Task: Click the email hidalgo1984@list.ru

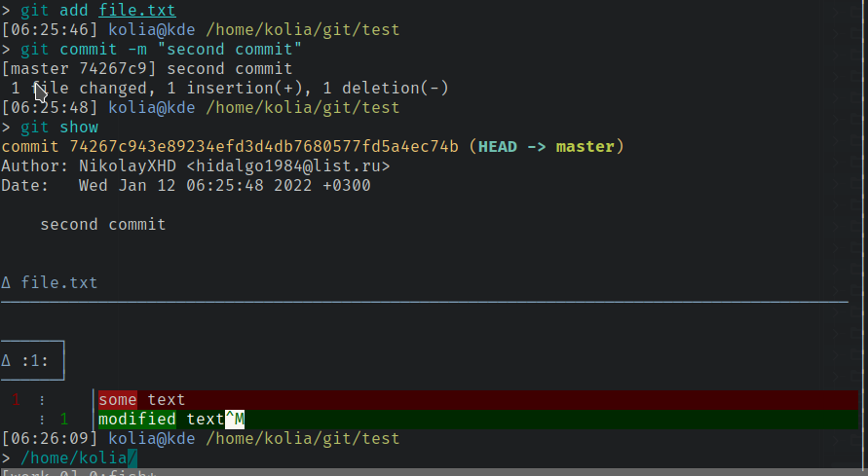Action: [287, 165]
